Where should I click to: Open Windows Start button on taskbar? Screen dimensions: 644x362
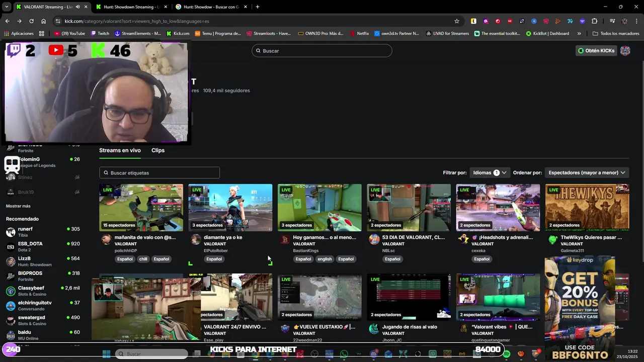tap(106, 354)
